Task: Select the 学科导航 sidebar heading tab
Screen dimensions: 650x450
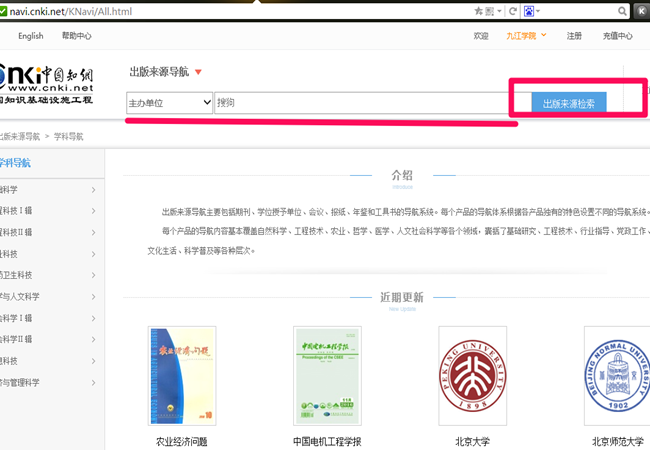Action: pyautogui.click(x=15, y=163)
